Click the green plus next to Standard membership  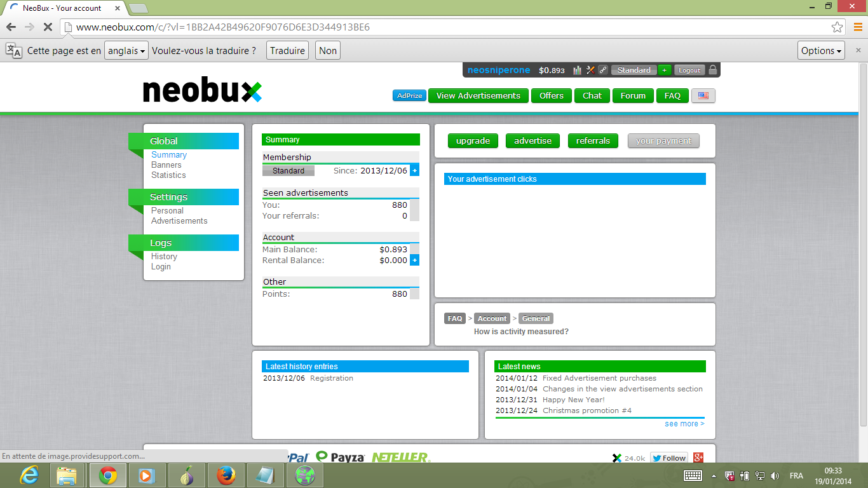pyautogui.click(x=665, y=71)
